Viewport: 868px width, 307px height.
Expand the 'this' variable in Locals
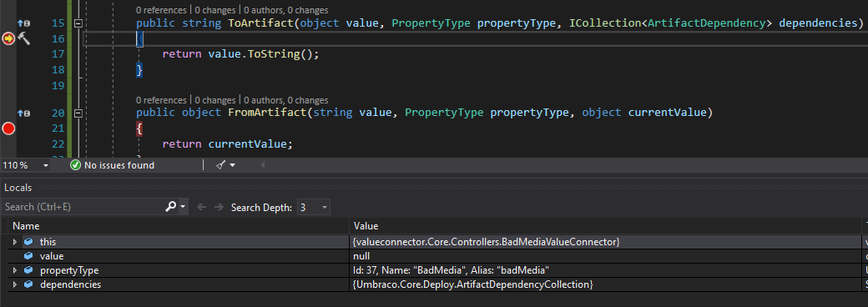15,242
